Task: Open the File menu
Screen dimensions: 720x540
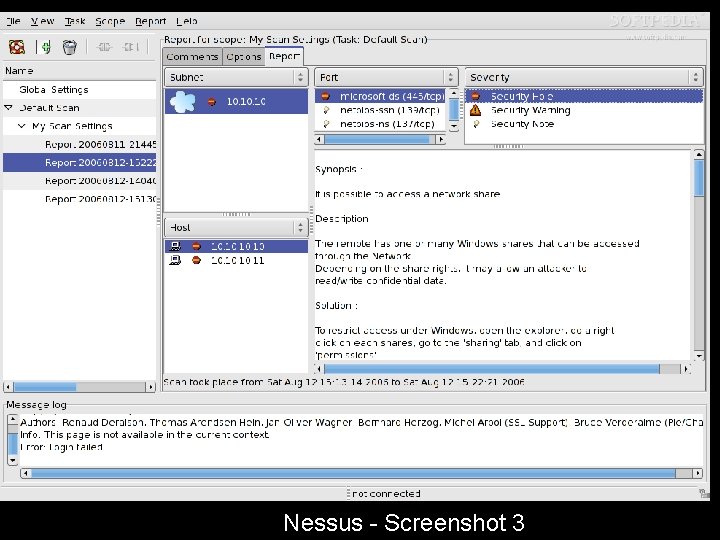Action: click(x=13, y=21)
